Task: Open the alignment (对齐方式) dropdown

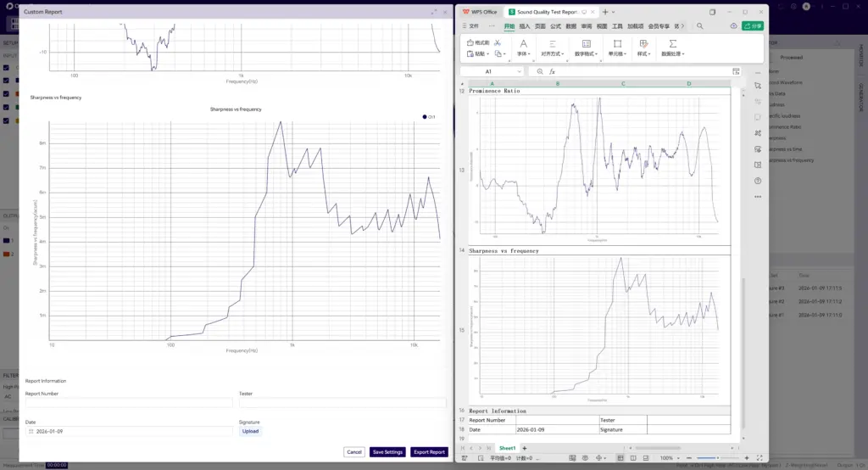Action: pyautogui.click(x=553, y=53)
